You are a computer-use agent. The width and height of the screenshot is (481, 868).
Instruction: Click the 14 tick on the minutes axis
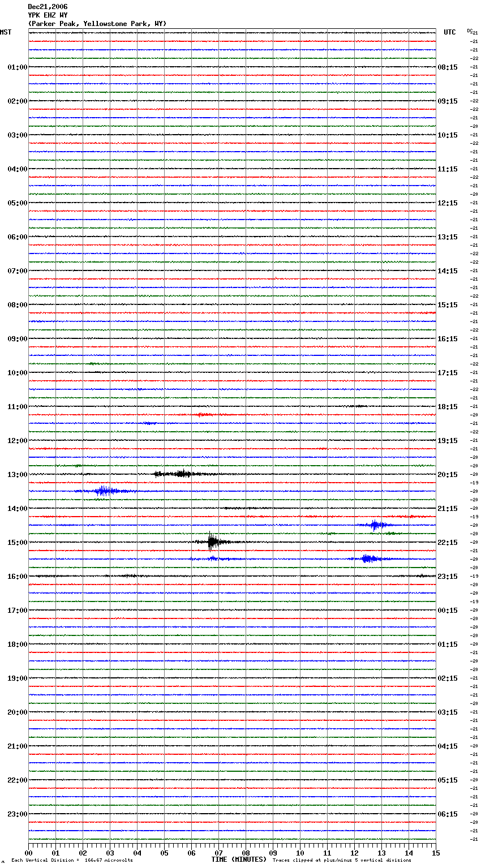coord(409,853)
